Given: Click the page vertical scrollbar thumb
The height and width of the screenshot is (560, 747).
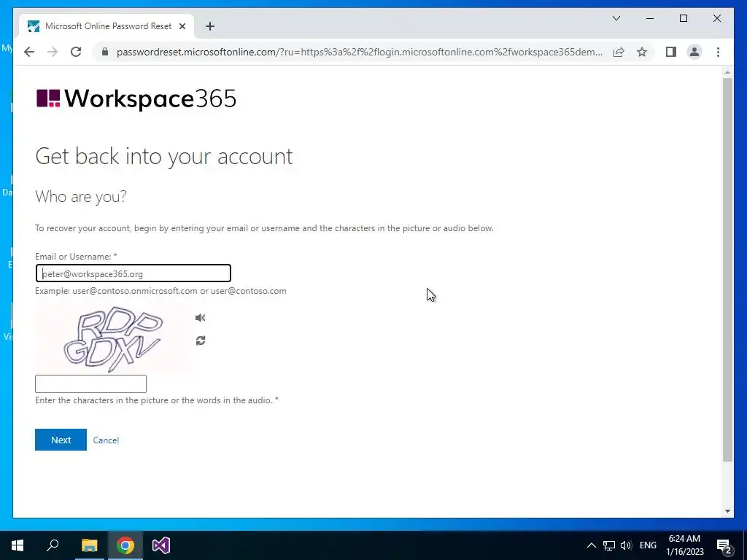Looking at the screenshot, I should [727, 270].
